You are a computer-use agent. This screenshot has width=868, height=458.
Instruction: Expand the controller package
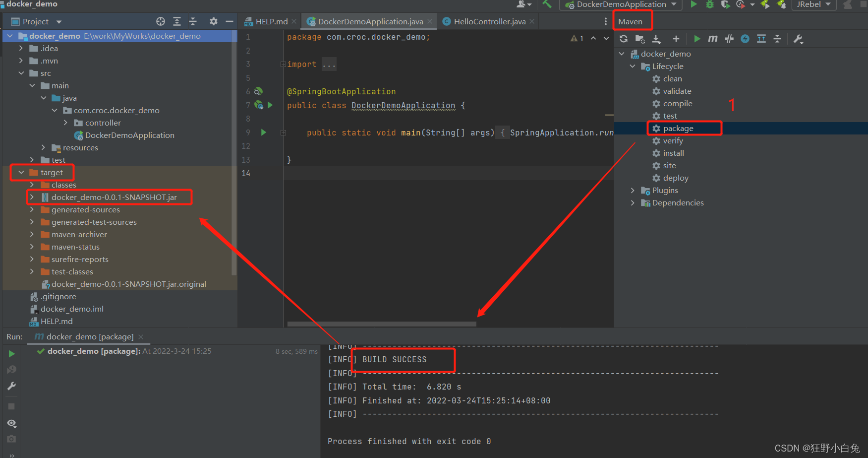click(x=66, y=123)
